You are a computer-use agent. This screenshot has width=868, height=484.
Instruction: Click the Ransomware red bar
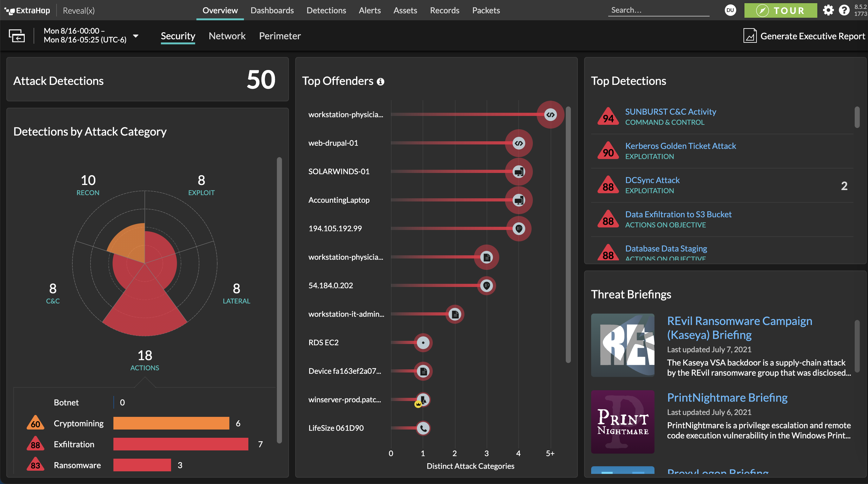(142, 465)
